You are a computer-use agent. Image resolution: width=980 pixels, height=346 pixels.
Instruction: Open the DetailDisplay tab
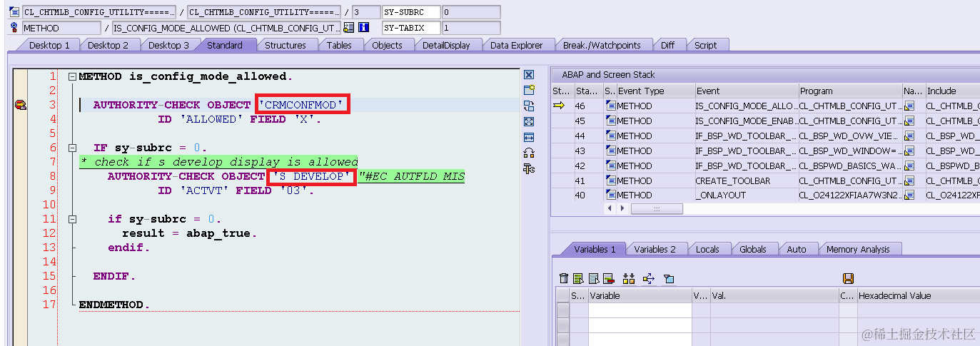coord(446,45)
